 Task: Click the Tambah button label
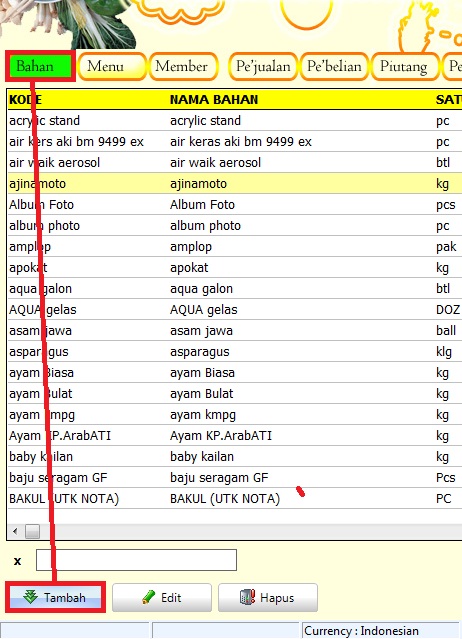coord(65,597)
